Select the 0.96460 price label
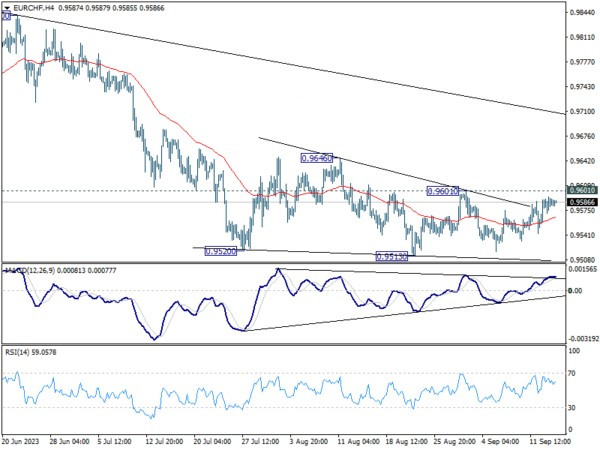 pyautogui.click(x=317, y=158)
